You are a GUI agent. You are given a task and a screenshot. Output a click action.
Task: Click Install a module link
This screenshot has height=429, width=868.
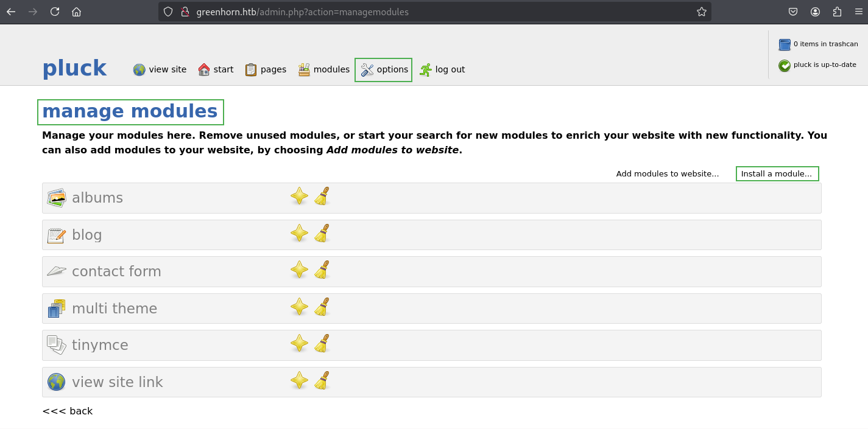click(x=777, y=174)
